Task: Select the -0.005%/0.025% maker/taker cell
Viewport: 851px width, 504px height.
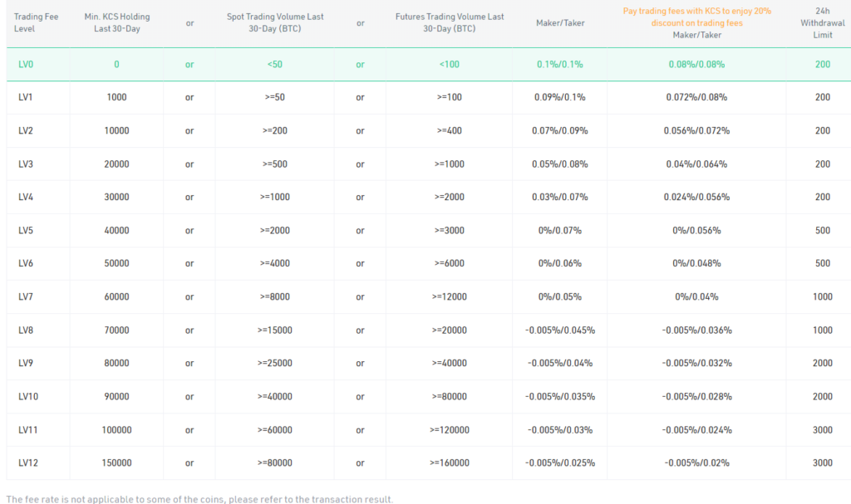Action: [x=559, y=462]
